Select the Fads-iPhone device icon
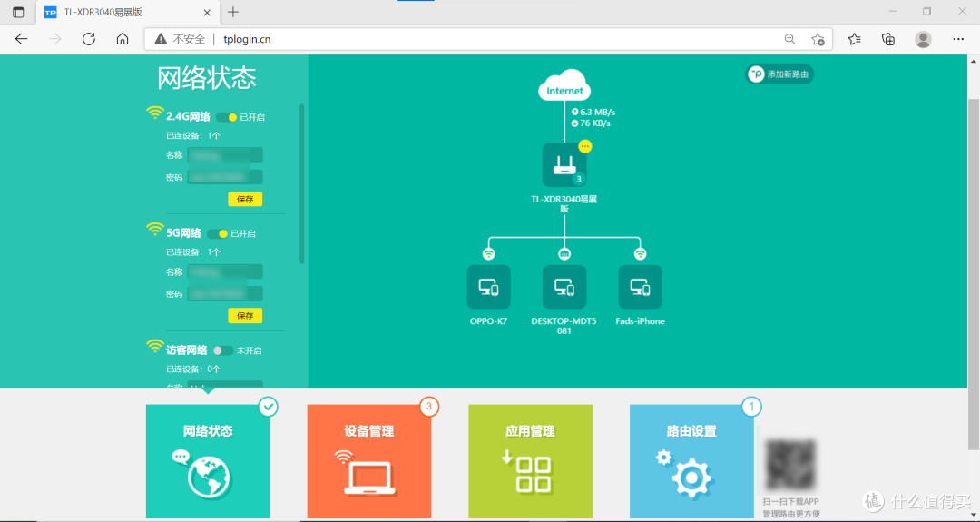Screen dimensions: 980x522 640,287
